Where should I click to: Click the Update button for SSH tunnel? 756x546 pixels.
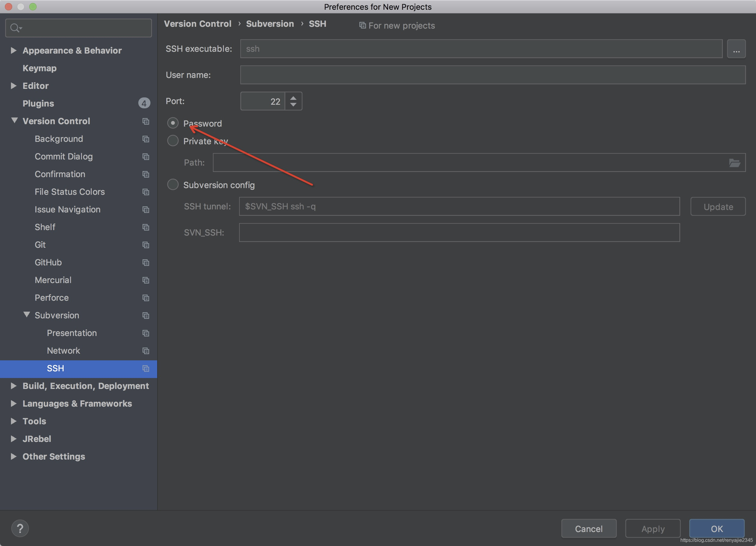click(718, 207)
